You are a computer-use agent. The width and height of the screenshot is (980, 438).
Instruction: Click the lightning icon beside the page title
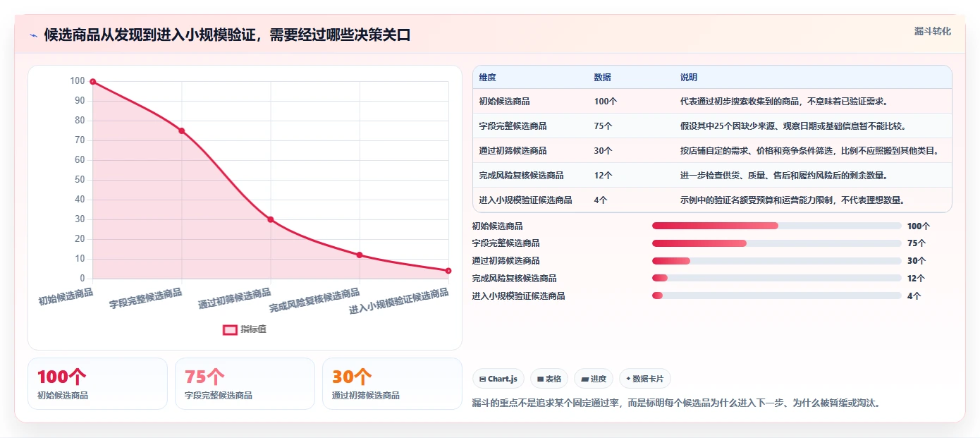click(33, 35)
